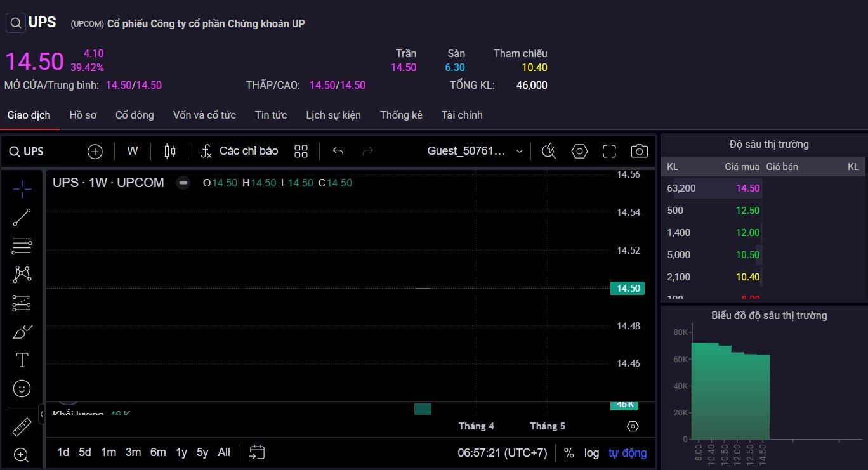Click the Undo arrow on the chart toolbar
This screenshot has height=470, width=868.
pos(338,151)
